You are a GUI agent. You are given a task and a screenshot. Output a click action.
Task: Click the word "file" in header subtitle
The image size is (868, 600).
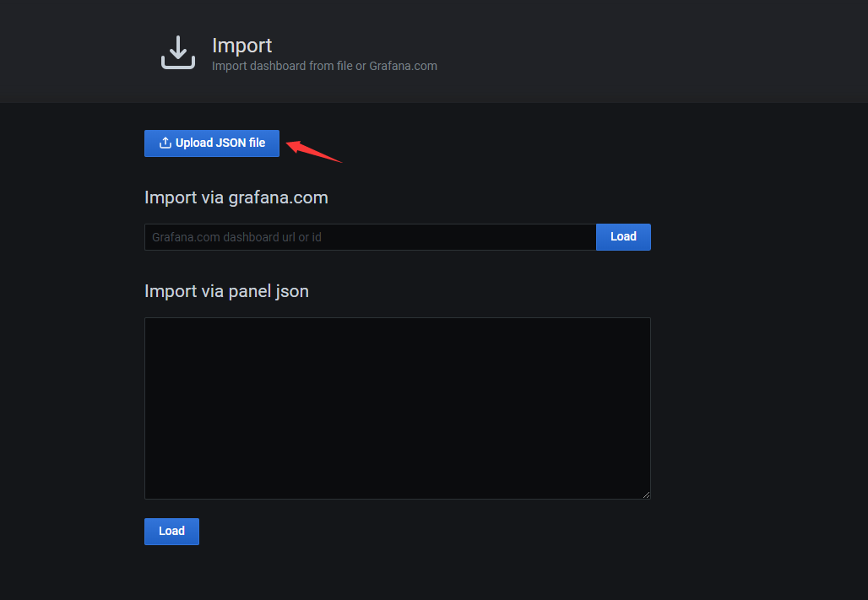tap(344, 66)
